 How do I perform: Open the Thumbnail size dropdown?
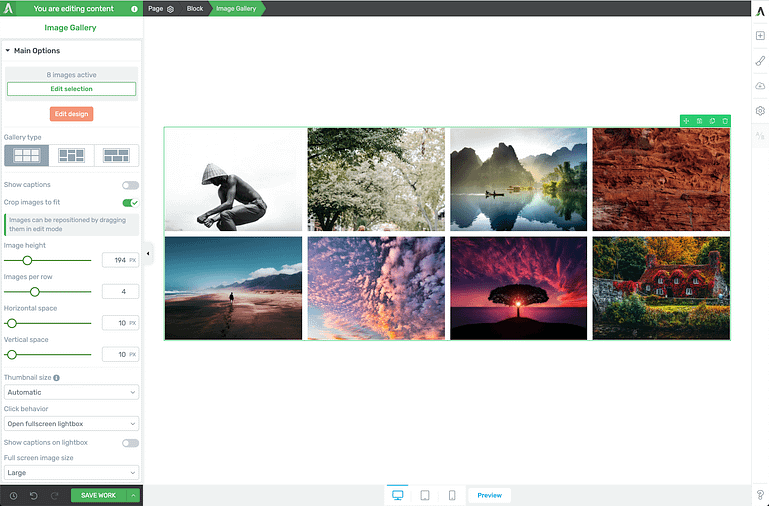(x=71, y=392)
